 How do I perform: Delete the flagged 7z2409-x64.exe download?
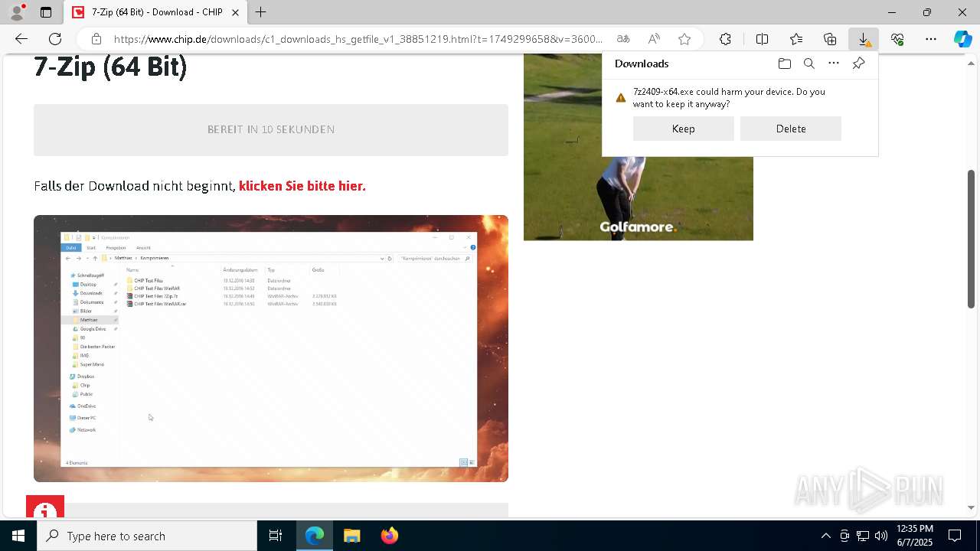tap(791, 129)
